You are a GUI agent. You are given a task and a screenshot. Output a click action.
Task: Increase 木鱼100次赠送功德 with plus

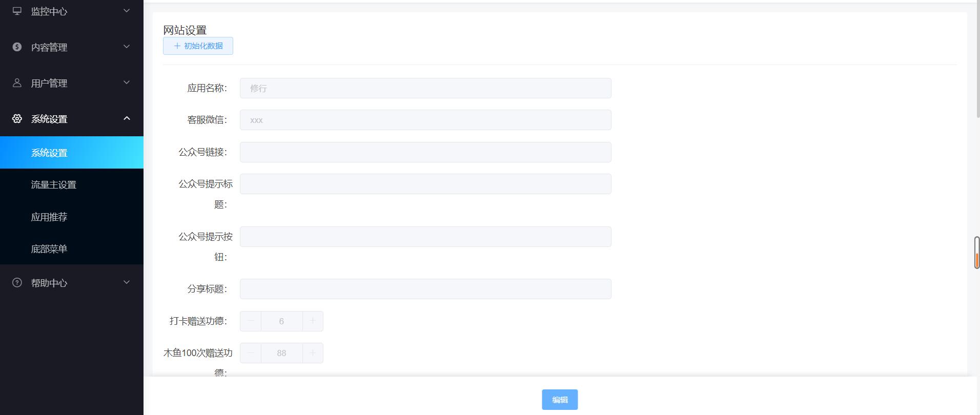click(313, 353)
